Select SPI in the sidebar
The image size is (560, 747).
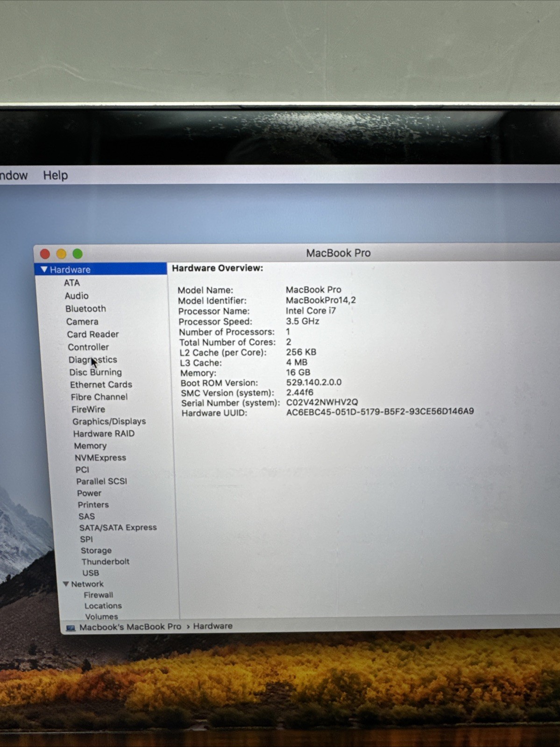point(86,539)
